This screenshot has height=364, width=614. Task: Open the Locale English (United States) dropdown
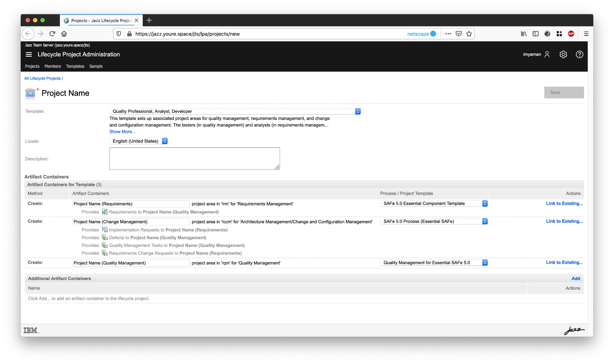(139, 141)
